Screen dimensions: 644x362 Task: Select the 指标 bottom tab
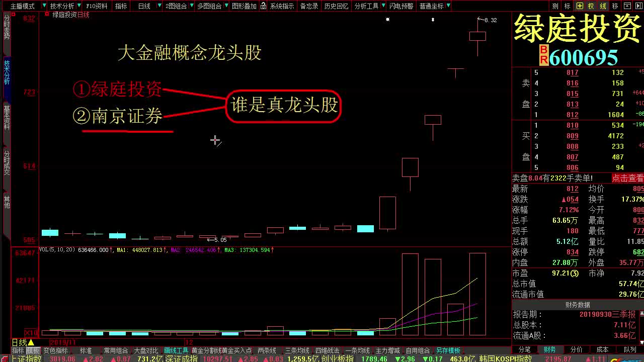(18, 350)
